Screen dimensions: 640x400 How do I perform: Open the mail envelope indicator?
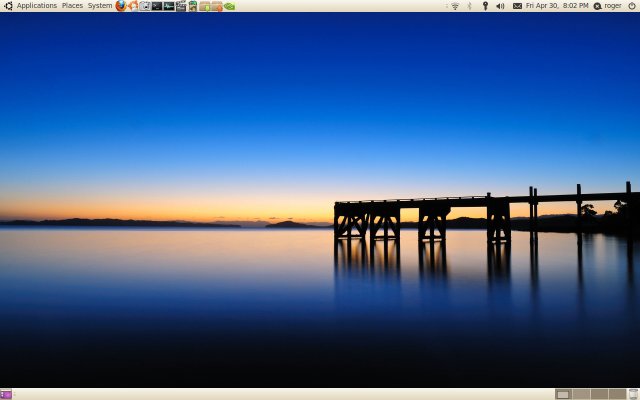coord(517,6)
